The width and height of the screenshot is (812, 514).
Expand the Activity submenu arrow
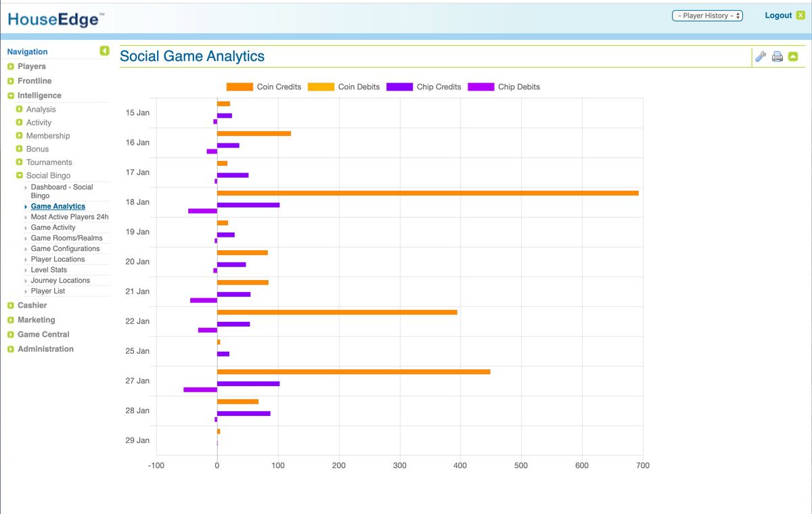tap(20, 122)
